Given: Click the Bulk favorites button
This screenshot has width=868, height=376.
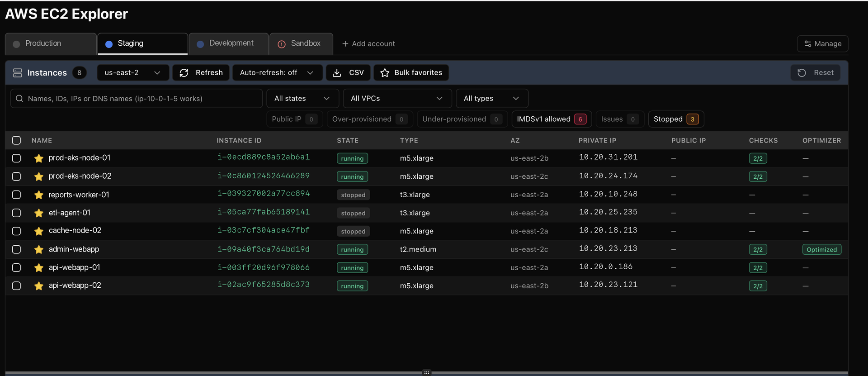Looking at the screenshot, I should pos(411,73).
